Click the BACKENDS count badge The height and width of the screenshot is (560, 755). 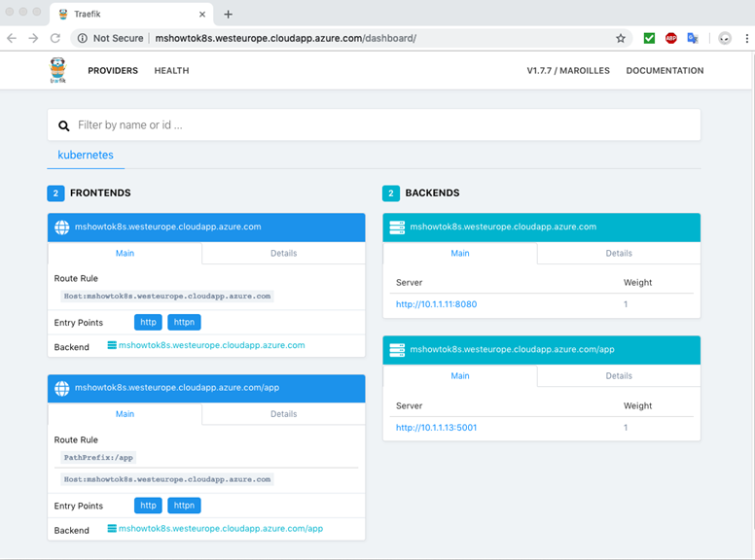[x=391, y=192]
